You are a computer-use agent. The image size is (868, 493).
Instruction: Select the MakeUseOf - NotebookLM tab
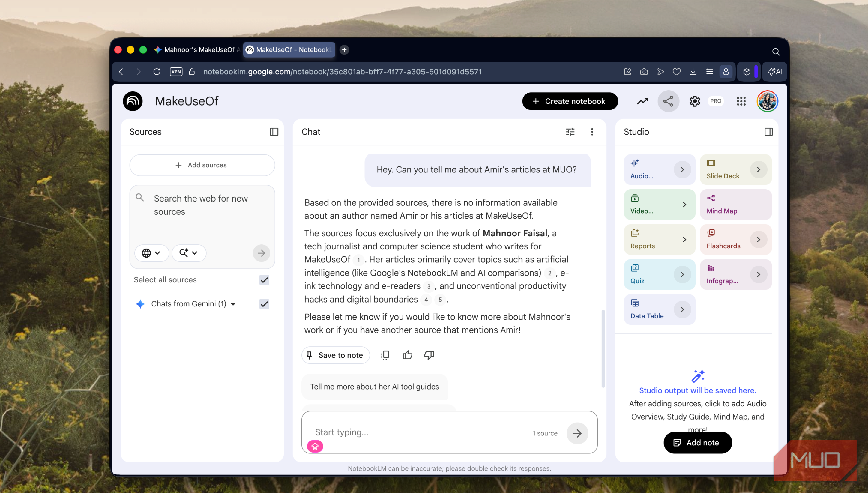pos(289,50)
